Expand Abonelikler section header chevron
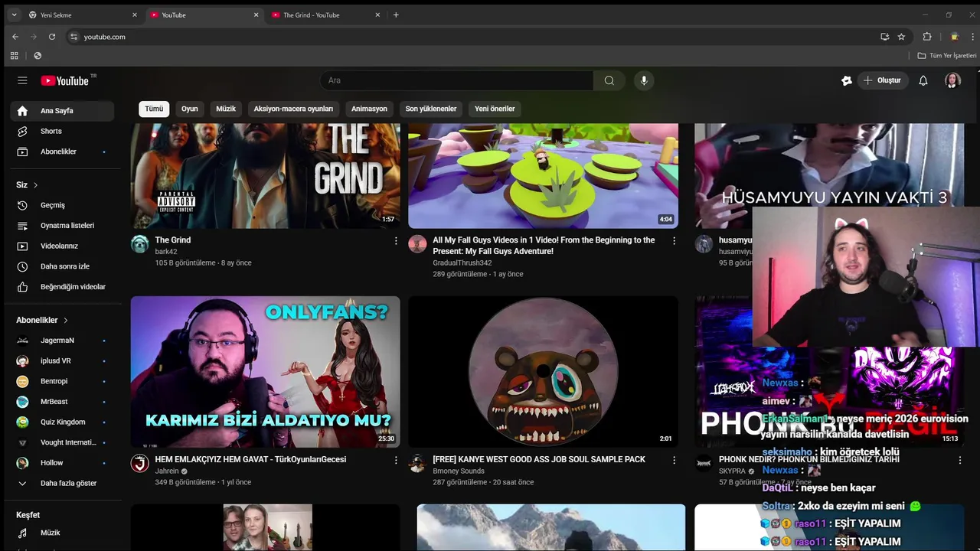980x551 pixels. (66, 321)
